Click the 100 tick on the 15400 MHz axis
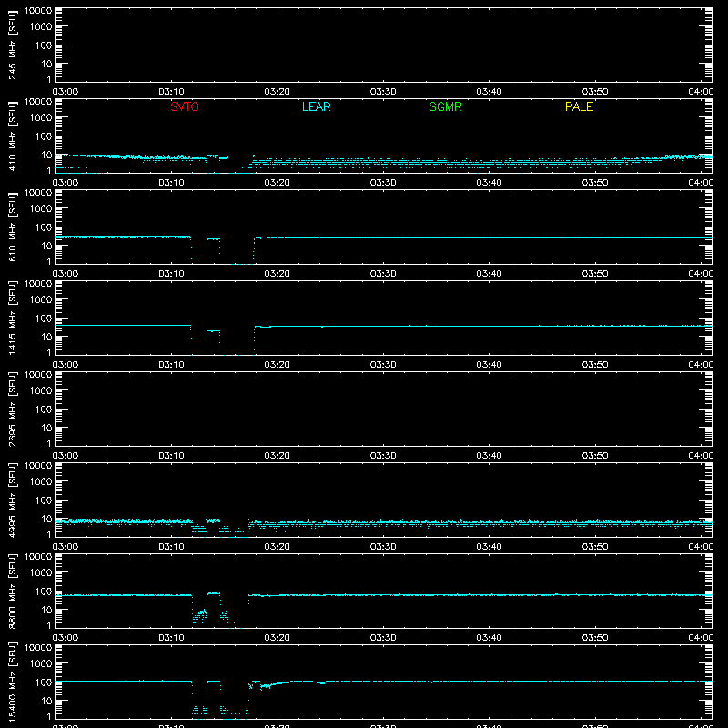This screenshot has height=728, width=728. pyautogui.click(x=44, y=682)
